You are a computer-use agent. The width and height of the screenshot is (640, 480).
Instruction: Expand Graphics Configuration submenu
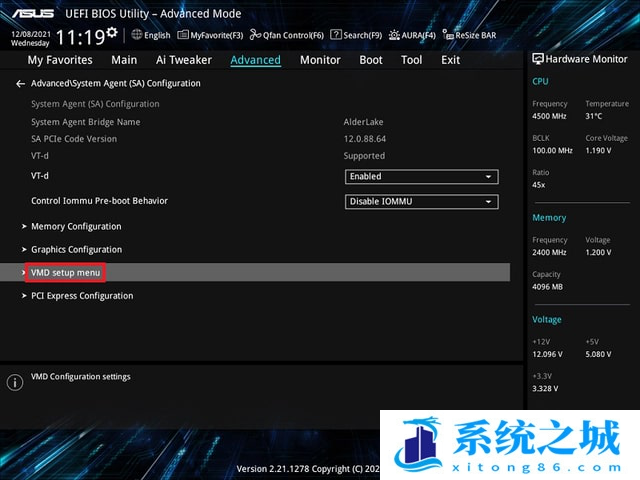76,250
